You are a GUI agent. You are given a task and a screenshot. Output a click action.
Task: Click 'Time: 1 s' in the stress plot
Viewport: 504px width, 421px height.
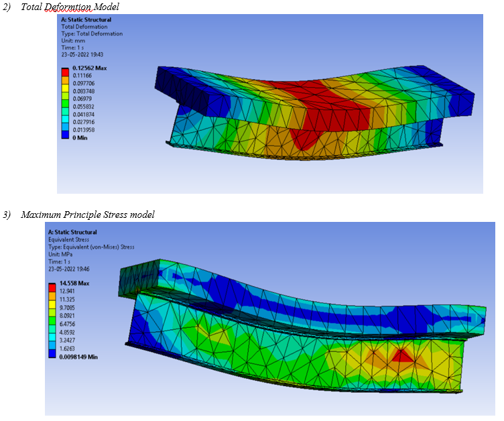coord(59,262)
